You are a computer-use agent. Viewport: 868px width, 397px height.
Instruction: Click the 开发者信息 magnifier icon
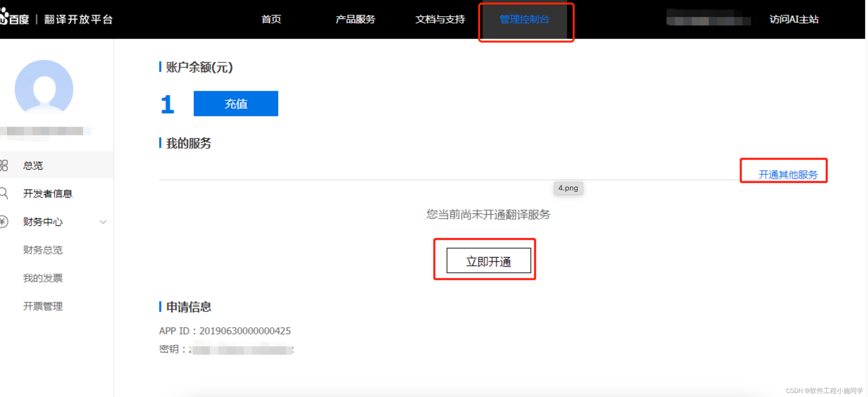pyautogui.click(x=4, y=194)
